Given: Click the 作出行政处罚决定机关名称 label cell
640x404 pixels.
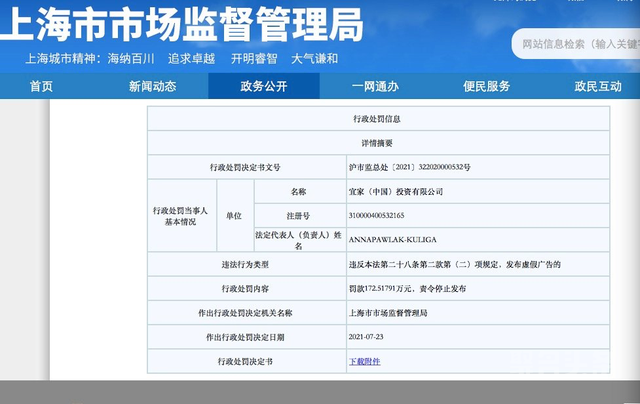Looking at the screenshot, I should pyautogui.click(x=245, y=313).
